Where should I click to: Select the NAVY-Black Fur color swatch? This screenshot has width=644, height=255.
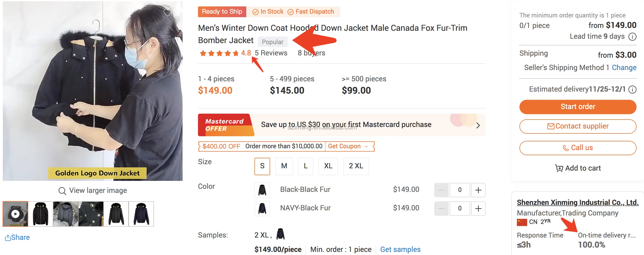[262, 208]
